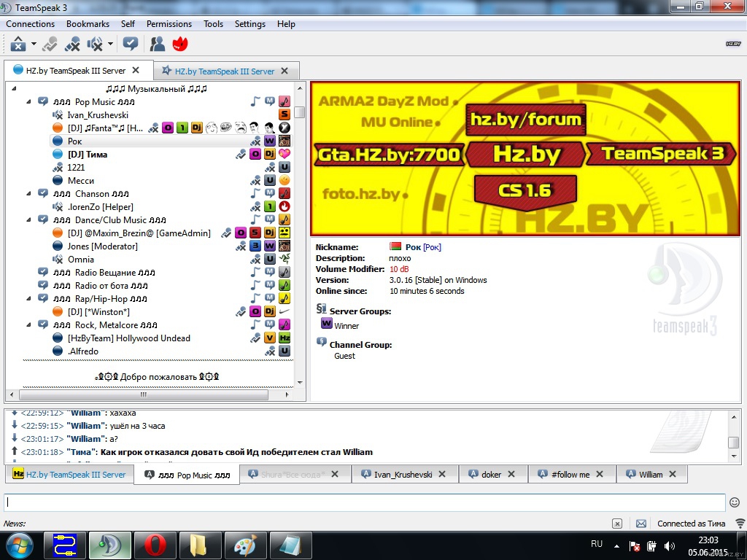
Task: Switch to the William chat tab
Action: click(651, 474)
